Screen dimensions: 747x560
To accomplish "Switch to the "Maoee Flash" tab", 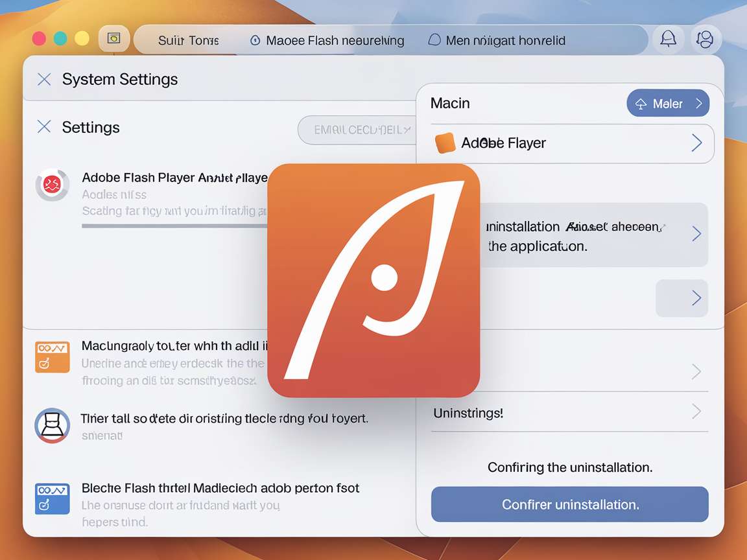I will coord(327,40).
